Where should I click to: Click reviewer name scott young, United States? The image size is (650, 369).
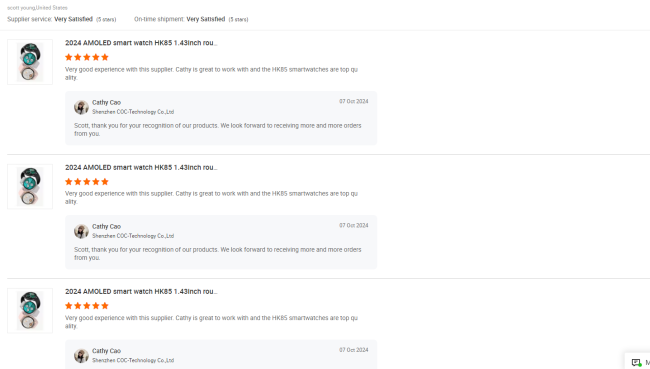pyautogui.click(x=37, y=8)
